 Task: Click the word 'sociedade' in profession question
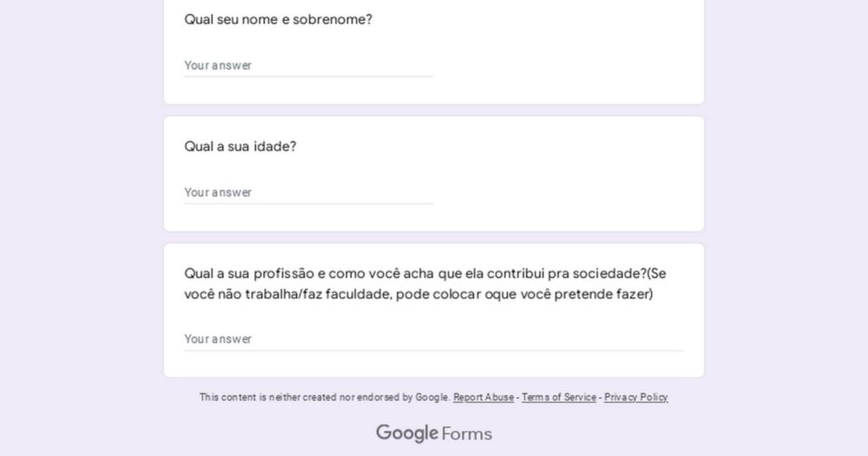608,274
